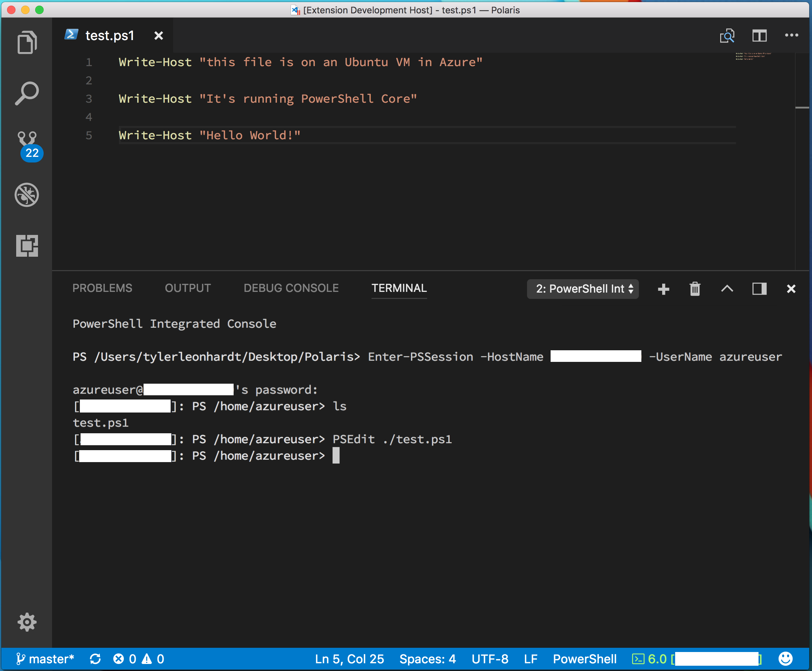Click the collapse terminal panel arrow
The height and width of the screenshot is (671, 812).
(727, 288)
